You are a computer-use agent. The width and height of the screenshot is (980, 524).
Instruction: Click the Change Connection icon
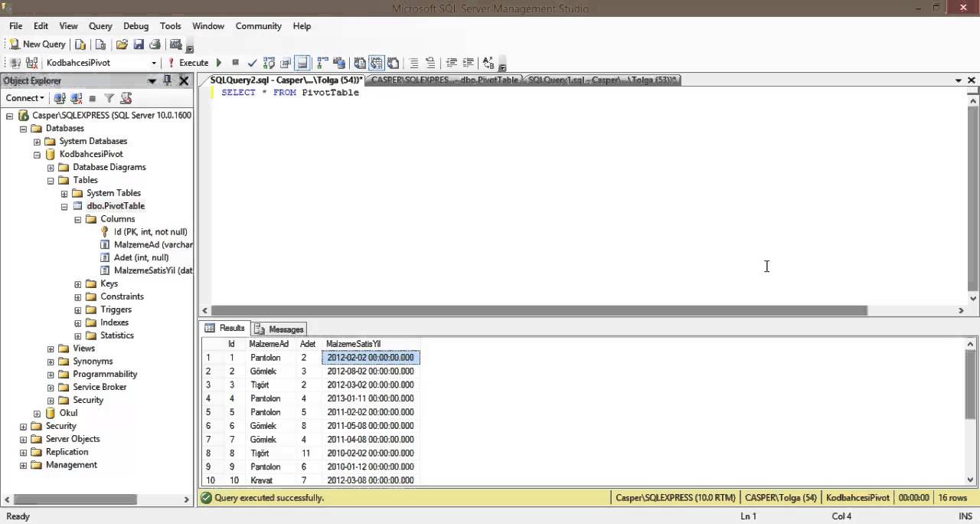click(31, 63)
